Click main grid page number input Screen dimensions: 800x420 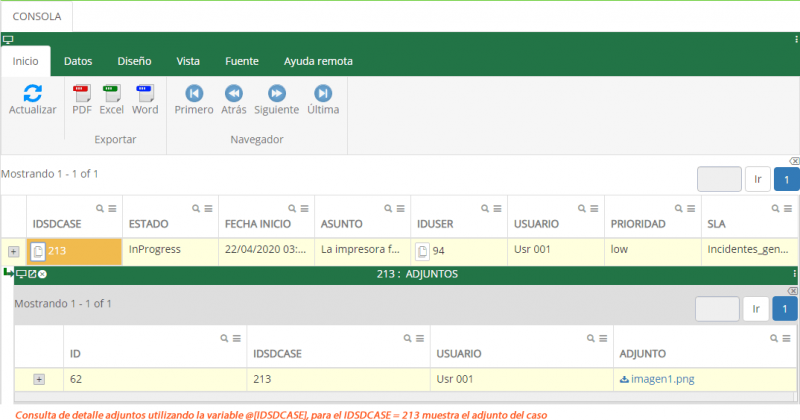point(719,179)
